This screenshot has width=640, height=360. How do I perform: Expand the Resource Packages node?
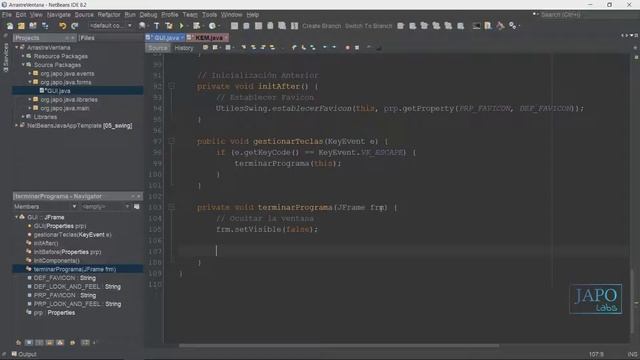click(23, 56)
